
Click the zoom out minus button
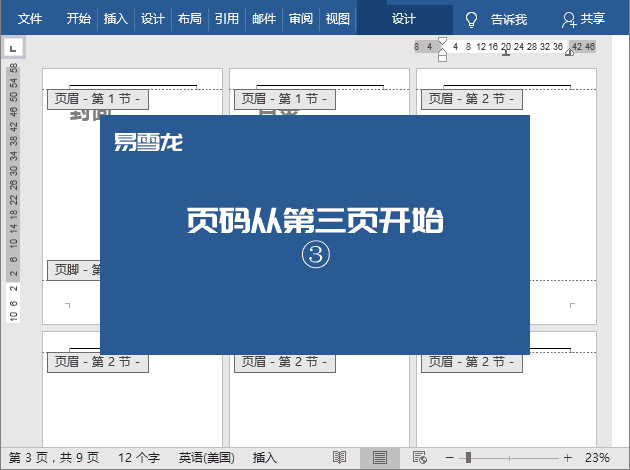(450, 458)
